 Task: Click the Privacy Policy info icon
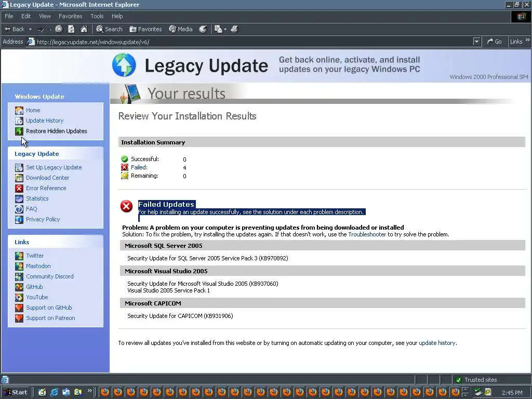[x=19, y=220]
